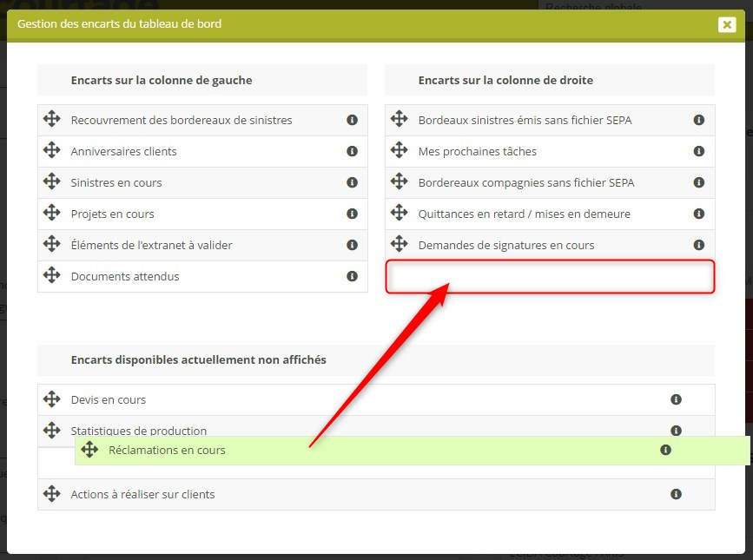This screenshot has height=560, width=753.
Task: Click move handle for Actions à réaliser sur clients
Action: pyautogui.click(x=51, y=494)
